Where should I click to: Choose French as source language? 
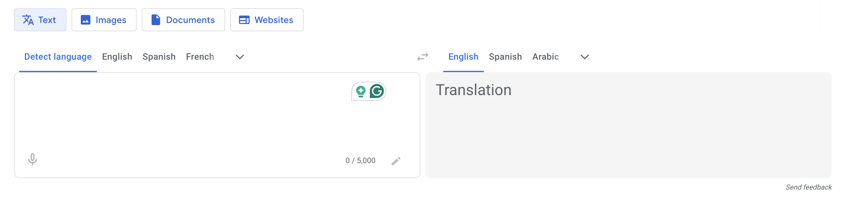click(x=200, y=56)
